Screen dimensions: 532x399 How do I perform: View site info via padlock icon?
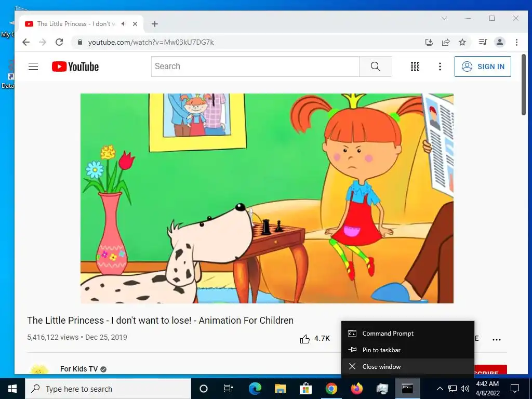pos(80,42)
